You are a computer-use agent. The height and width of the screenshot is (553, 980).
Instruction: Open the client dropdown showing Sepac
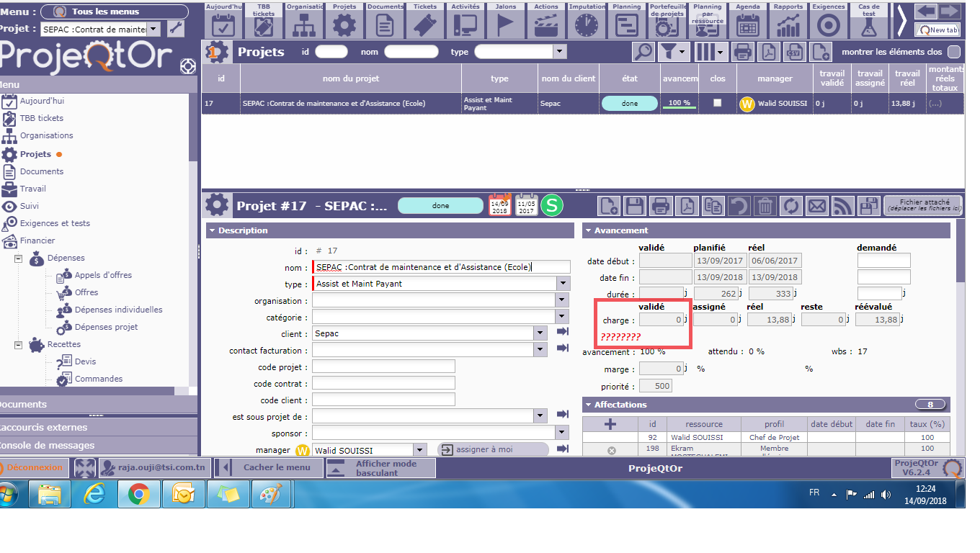pyautogui.click(x=540, y=333)
